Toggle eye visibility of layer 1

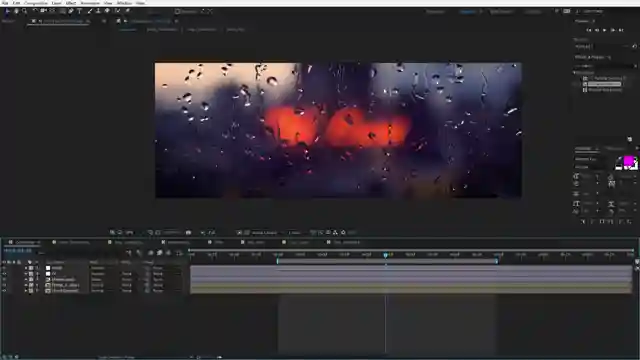click(x=4, y=268)
